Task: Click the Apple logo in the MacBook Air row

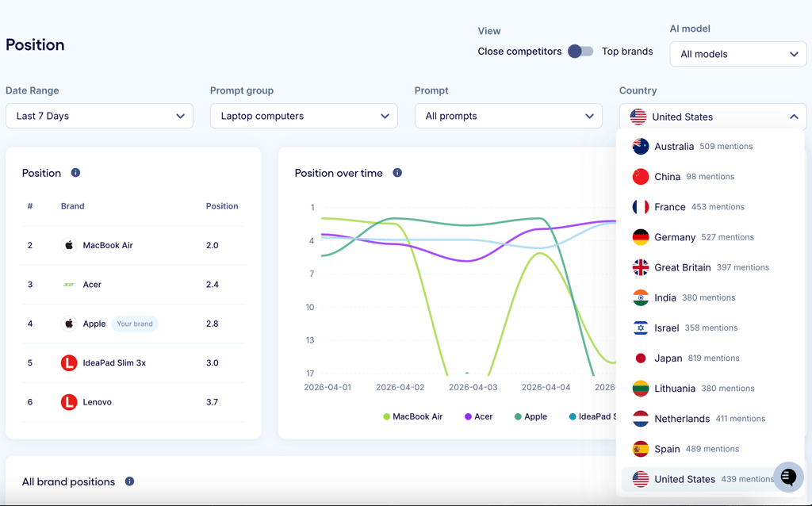Action: point(69,245)
